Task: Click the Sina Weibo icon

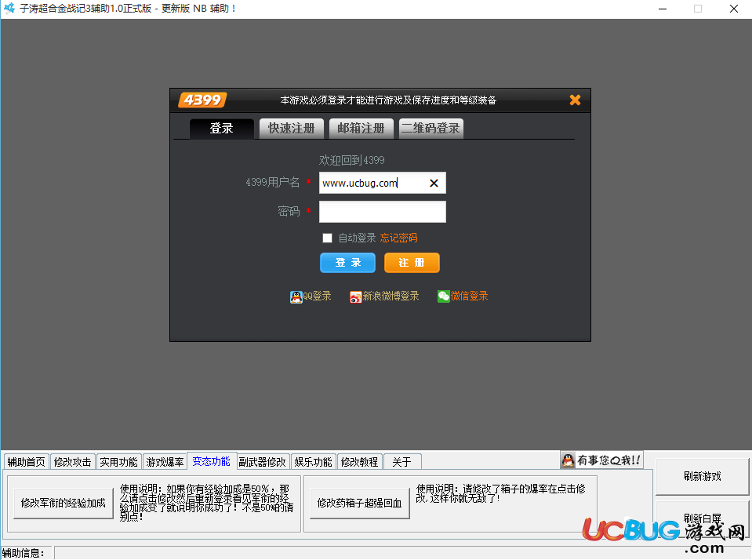Action: [x=355, y=297]
